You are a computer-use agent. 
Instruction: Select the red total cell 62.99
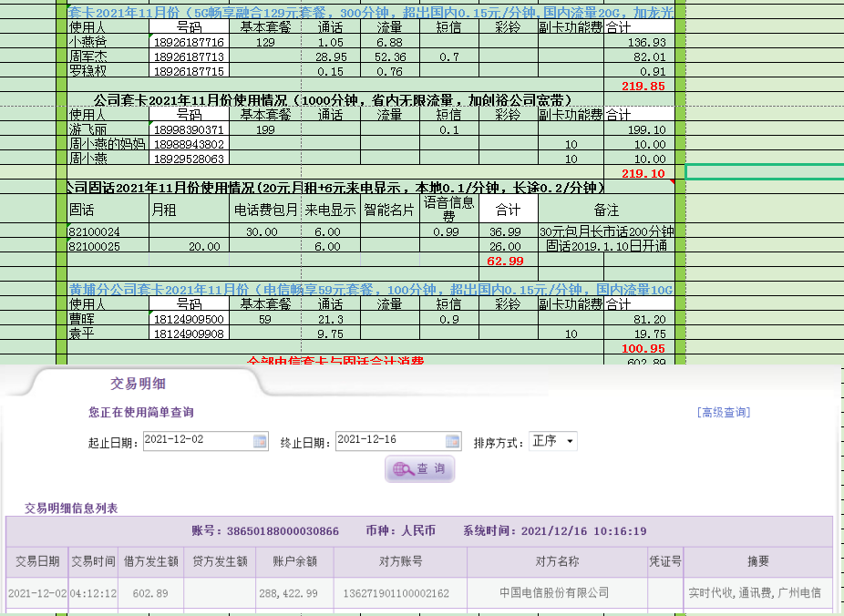point(505,261)
